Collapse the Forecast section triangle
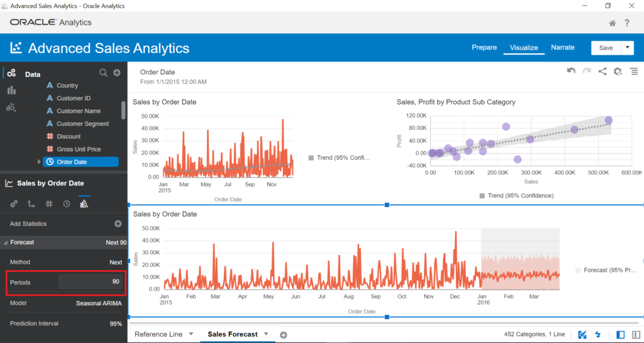 click(x=5, y=243)
